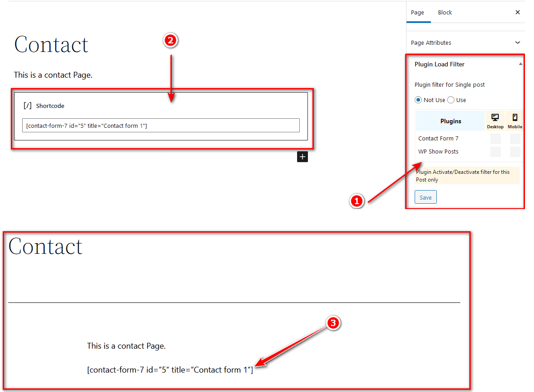
Task: Click the Shortcode block bracket icon
Action: pos(28,106)
